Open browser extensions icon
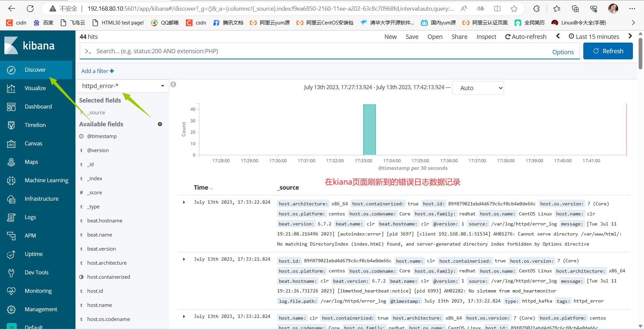This screenshot has width=644, height=330. tap(536, 9)
